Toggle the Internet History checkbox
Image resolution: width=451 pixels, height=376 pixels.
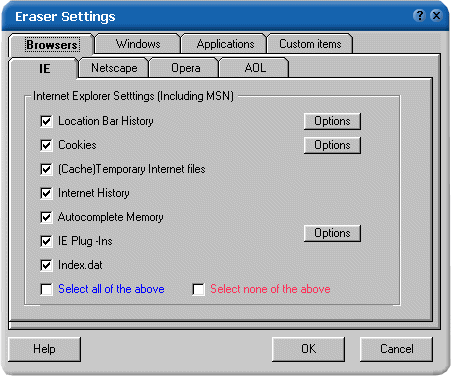(x=46, y=193)
